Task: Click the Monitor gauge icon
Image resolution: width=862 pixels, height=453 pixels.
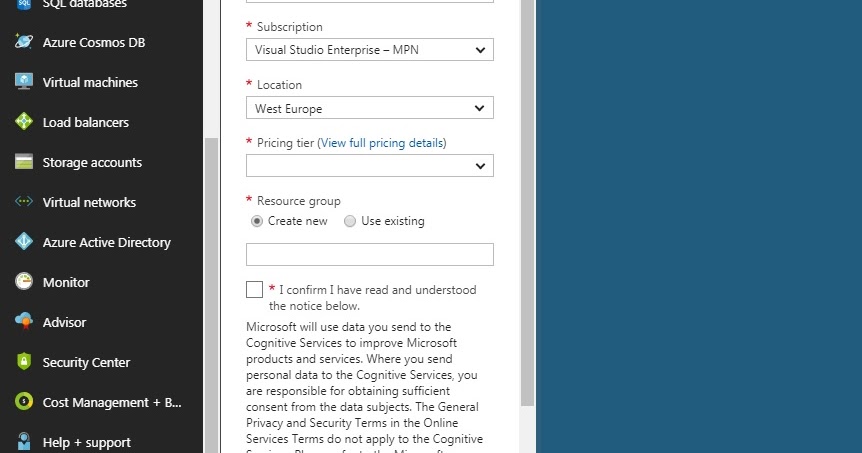Action: tap(24, 282)
